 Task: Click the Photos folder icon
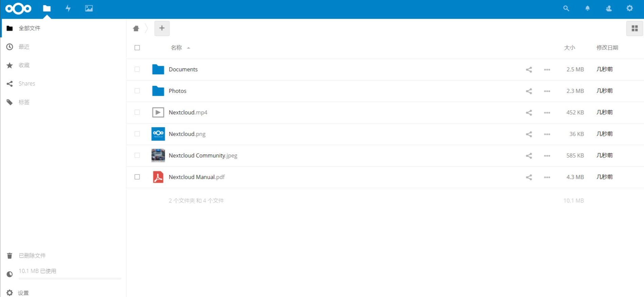(158, 91)
